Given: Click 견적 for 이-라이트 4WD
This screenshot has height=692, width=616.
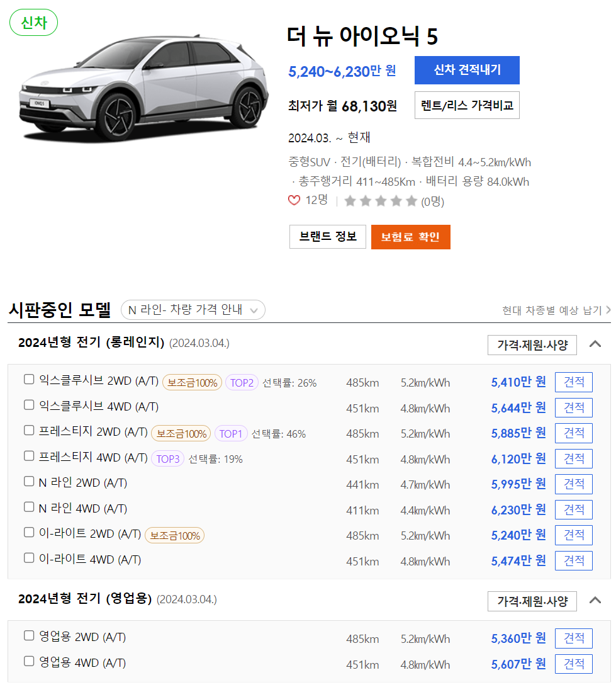Looking at the screenshot, I should pos(574,561).
